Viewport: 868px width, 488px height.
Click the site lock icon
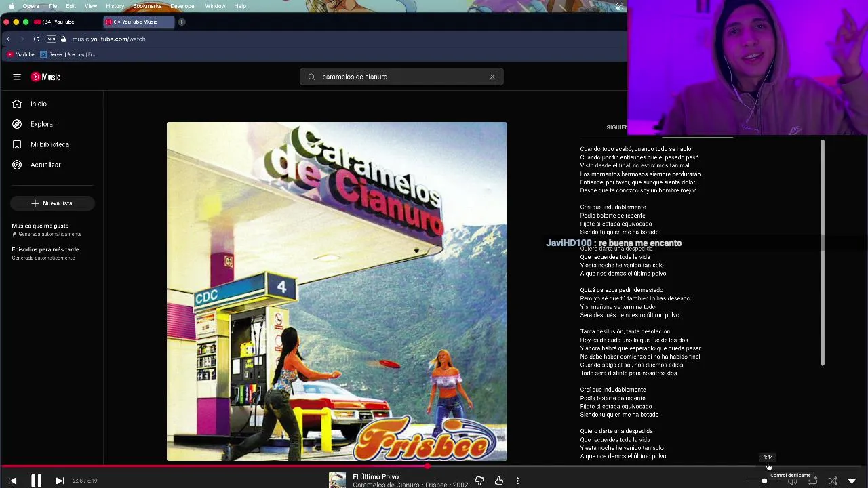[64, 39]
